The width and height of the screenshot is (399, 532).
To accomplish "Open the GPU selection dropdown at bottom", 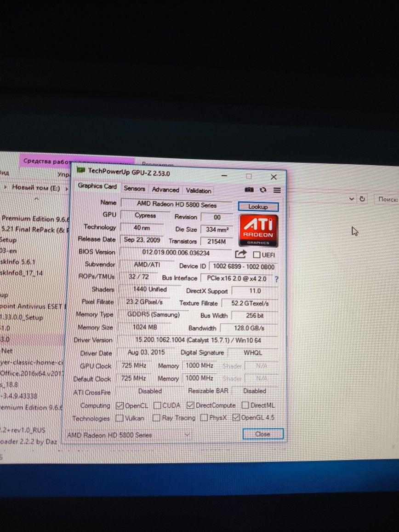I will 128,435.
